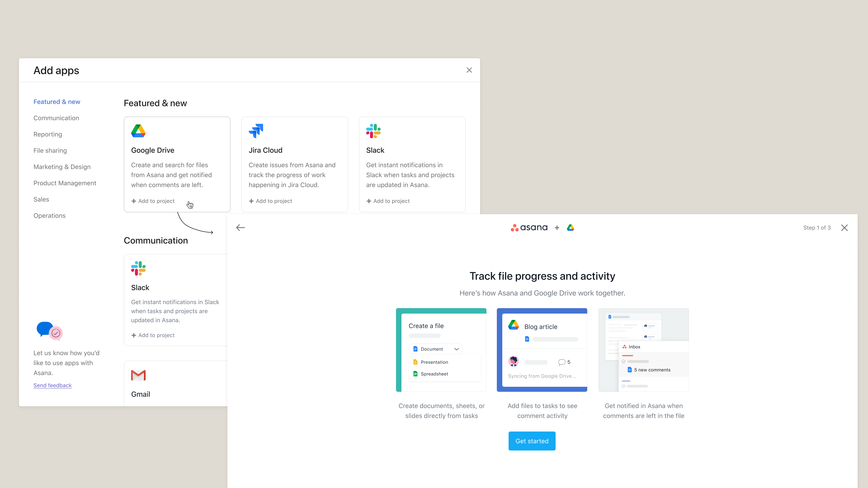Viewport: 868px width, 488px height.
Task: Click the Slack logo in Featured & new
Action: click(x=373, y=131)
